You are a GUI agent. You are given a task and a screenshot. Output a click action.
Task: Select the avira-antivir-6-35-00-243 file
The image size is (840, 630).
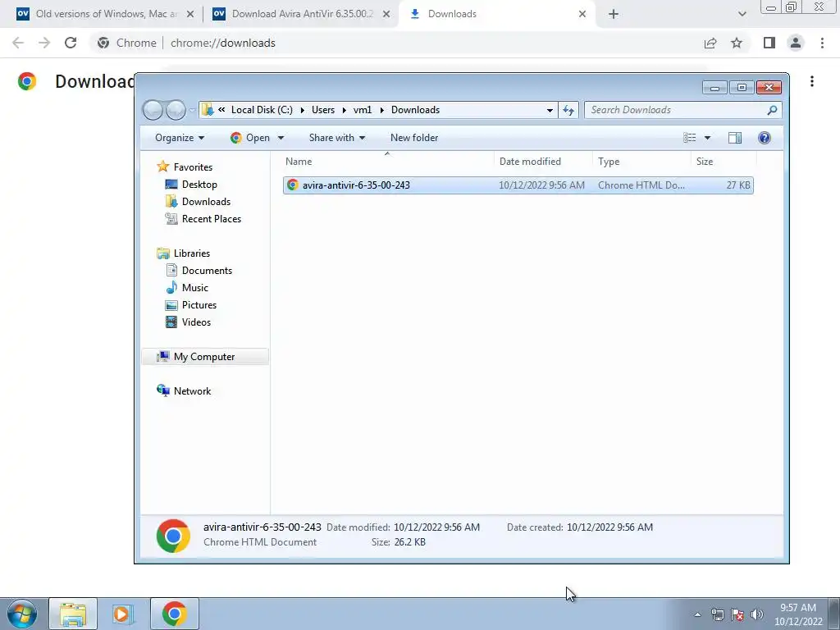[x=518, y=185]
